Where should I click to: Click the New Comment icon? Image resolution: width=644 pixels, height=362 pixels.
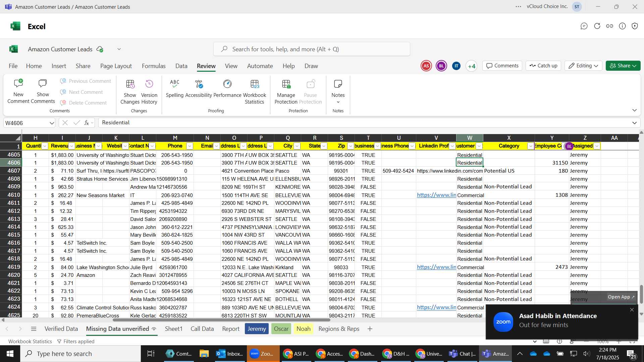pos(18,83)
